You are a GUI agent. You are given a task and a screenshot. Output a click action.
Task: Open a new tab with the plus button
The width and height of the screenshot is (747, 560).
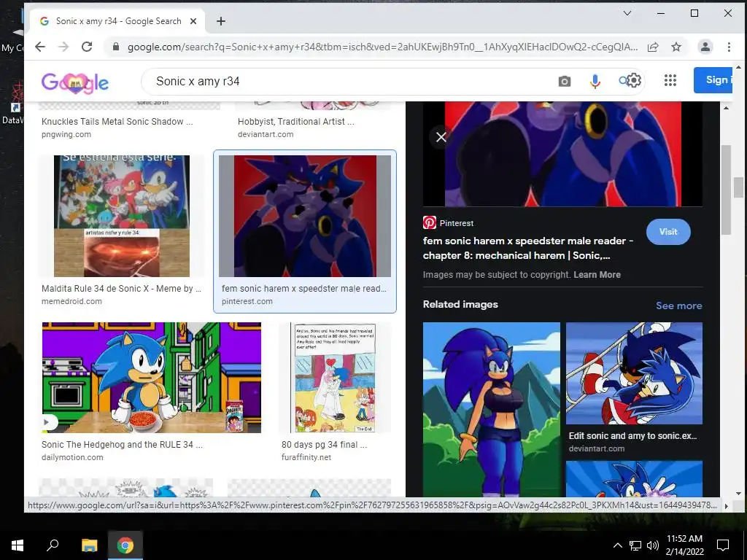[x=220, y=21]
